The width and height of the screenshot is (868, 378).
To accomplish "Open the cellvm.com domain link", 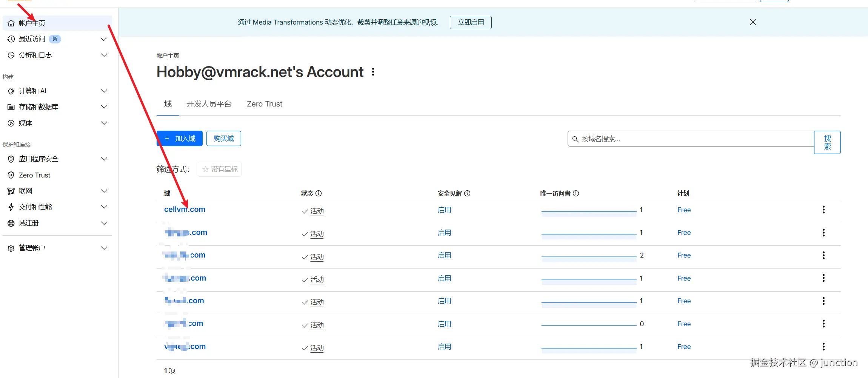I will pos(185,209).
